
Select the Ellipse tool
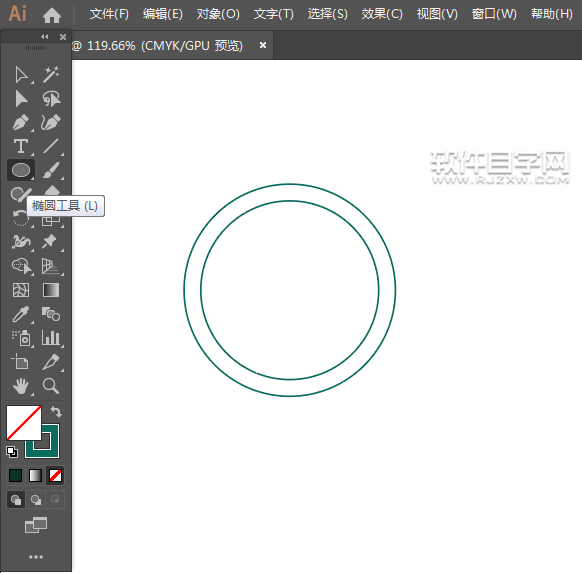click(x=21, y=170)
